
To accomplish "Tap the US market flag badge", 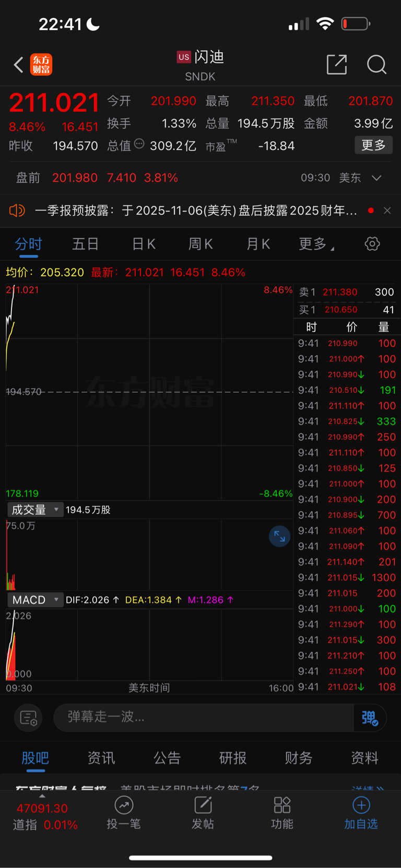I will point(184,57).
